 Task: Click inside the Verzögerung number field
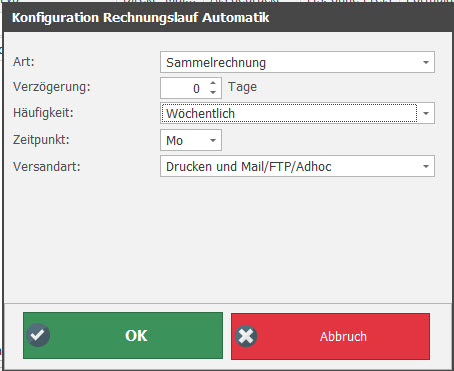point(185,88)
